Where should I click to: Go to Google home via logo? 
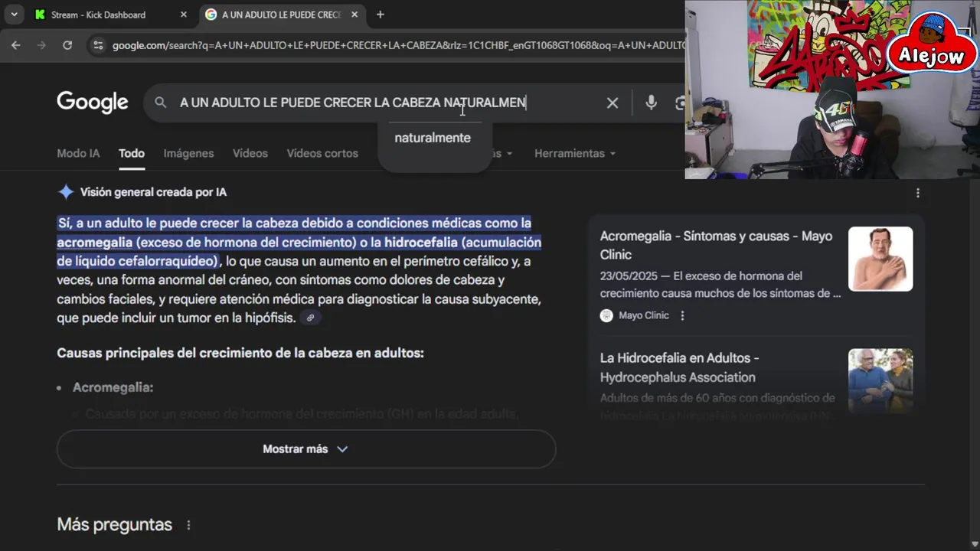[93, 102]
